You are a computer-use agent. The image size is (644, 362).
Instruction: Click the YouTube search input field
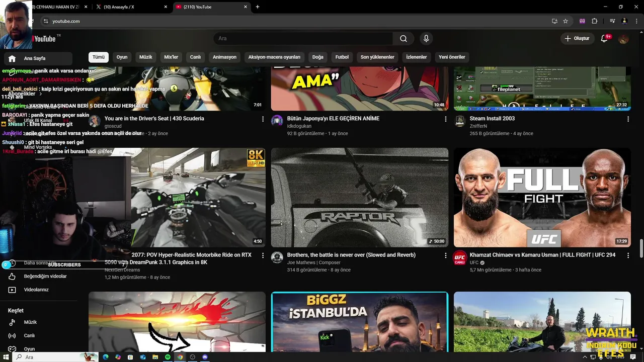[303, 39]
